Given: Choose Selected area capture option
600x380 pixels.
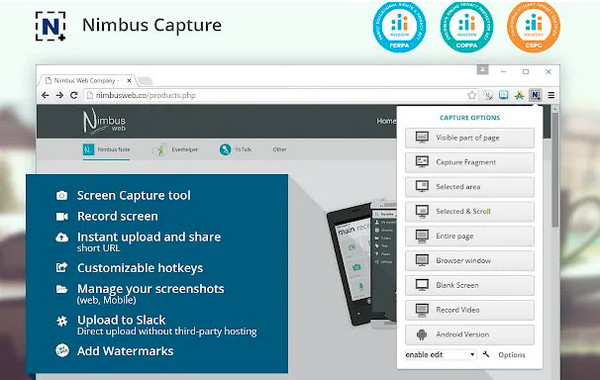Looking at the screenshot, I should 470,187.
